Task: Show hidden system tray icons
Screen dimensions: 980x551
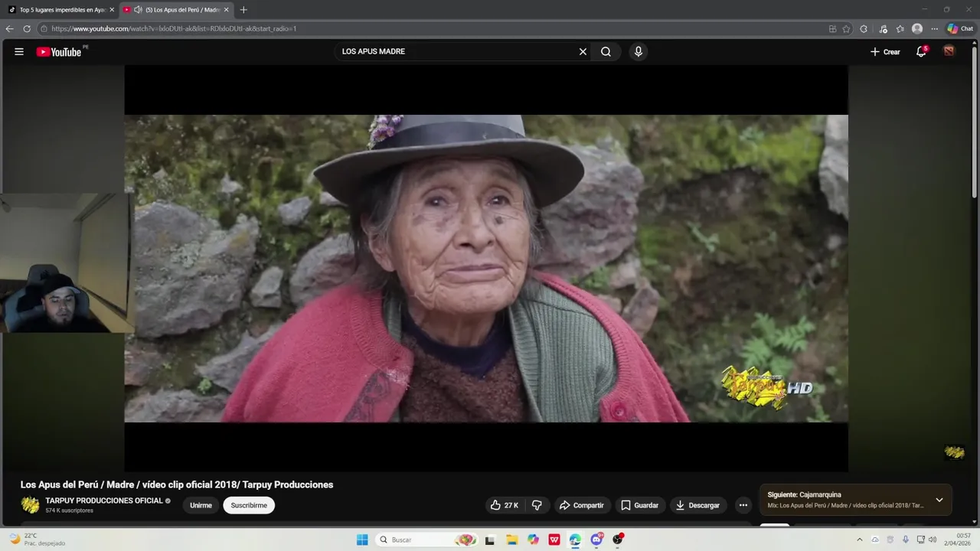Action: point(859,540)
